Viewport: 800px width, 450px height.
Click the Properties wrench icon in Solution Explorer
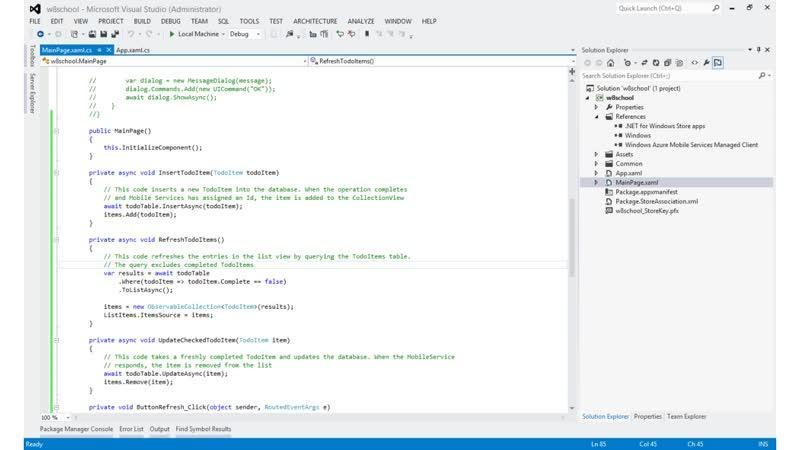706,62
